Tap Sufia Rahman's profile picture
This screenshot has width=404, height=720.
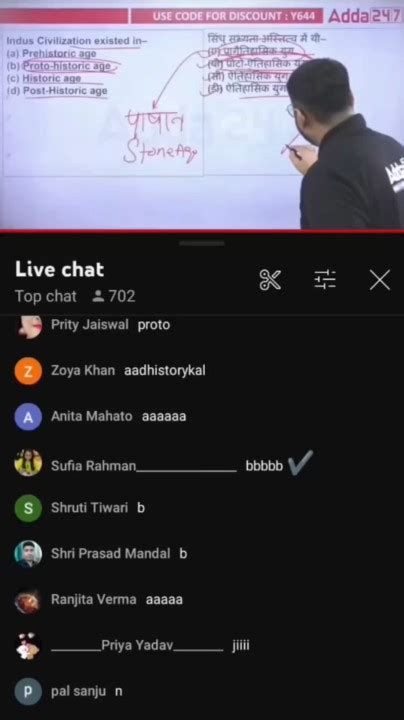click(28, 462)
